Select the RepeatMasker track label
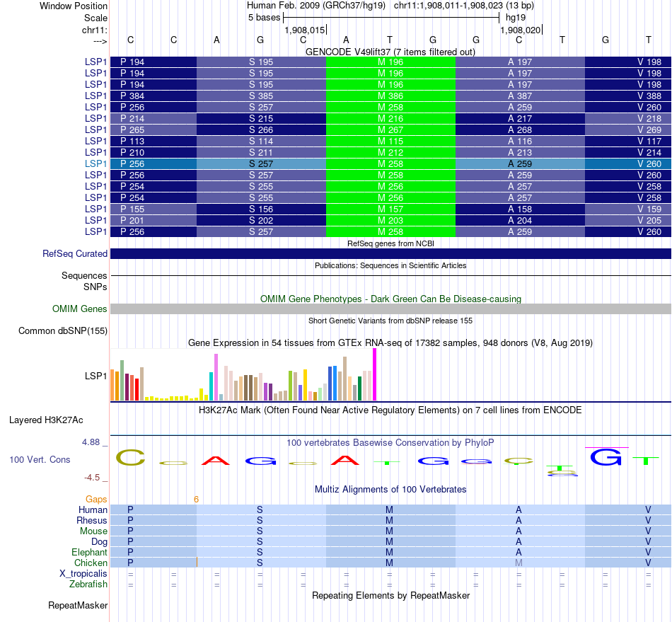The height and width of the screenshot is (622, 672). click(x=78, y=605)
